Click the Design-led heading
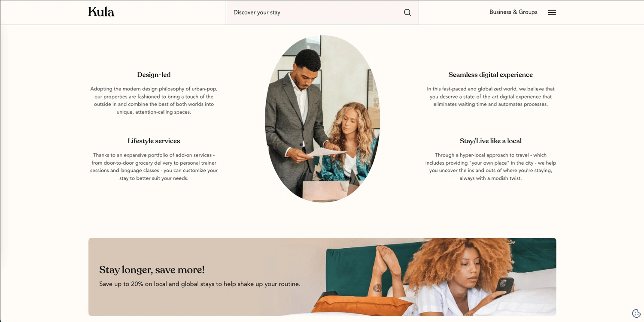This screenshot has height=322, width=644. tap(154, 75)
